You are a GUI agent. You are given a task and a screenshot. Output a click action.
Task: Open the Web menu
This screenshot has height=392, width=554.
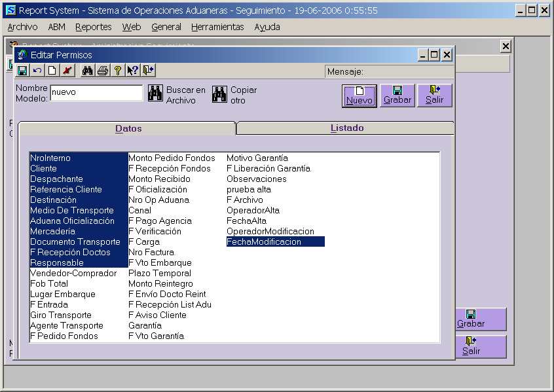tap(132, 27)
